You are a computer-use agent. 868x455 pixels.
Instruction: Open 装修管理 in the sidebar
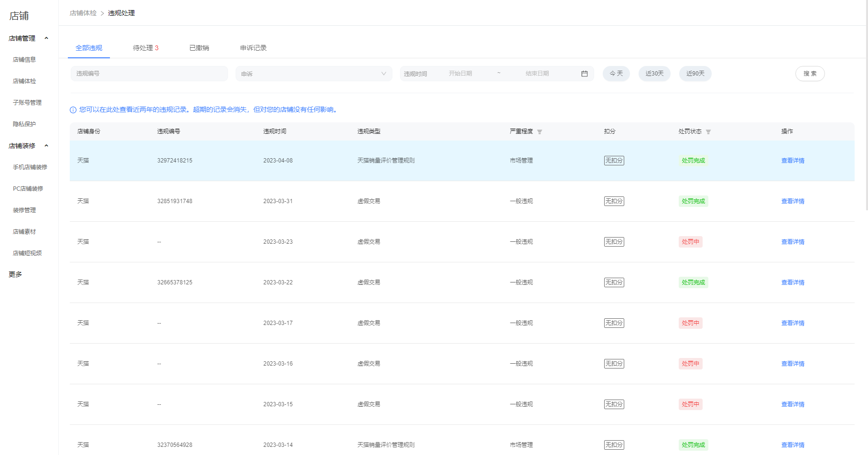pyautogui.click(x=24, y=210)
